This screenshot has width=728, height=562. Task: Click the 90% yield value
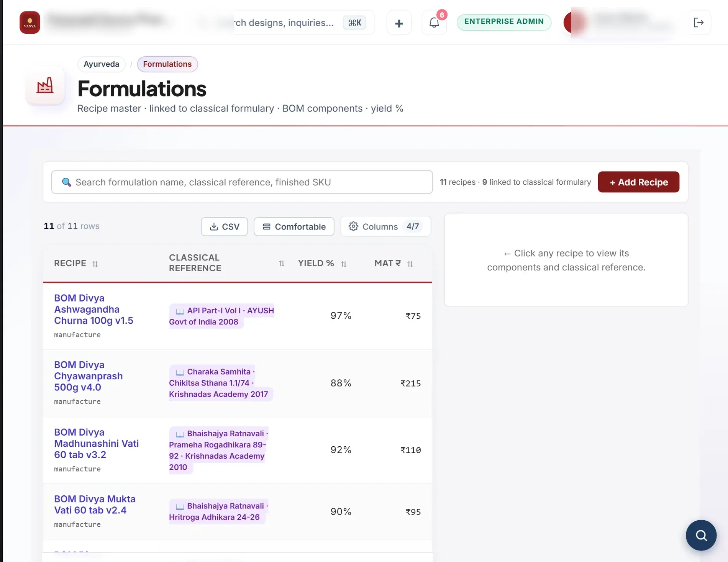(x=341, y=511)
